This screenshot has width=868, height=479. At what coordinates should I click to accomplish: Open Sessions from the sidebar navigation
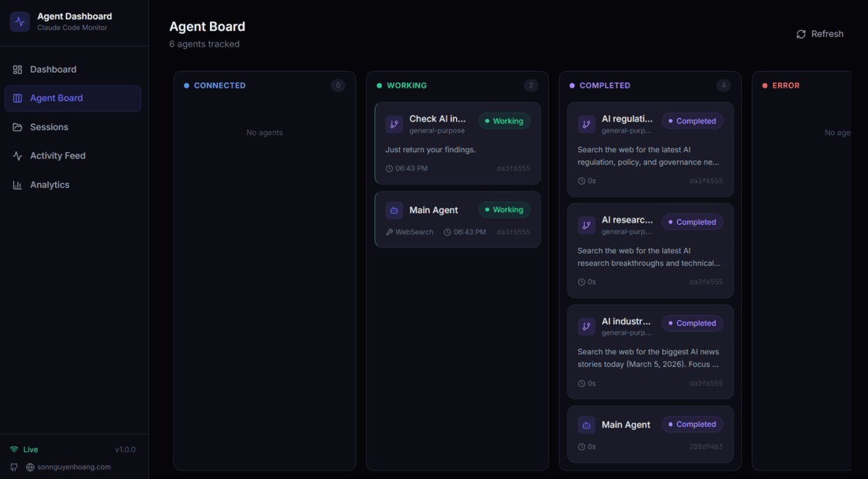[49, 126]
